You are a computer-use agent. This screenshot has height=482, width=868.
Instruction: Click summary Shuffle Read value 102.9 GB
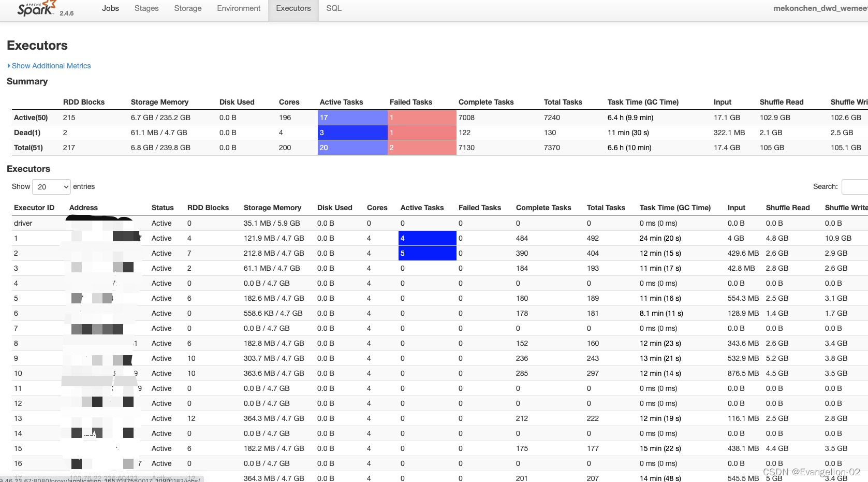click(x=775, y=118)
